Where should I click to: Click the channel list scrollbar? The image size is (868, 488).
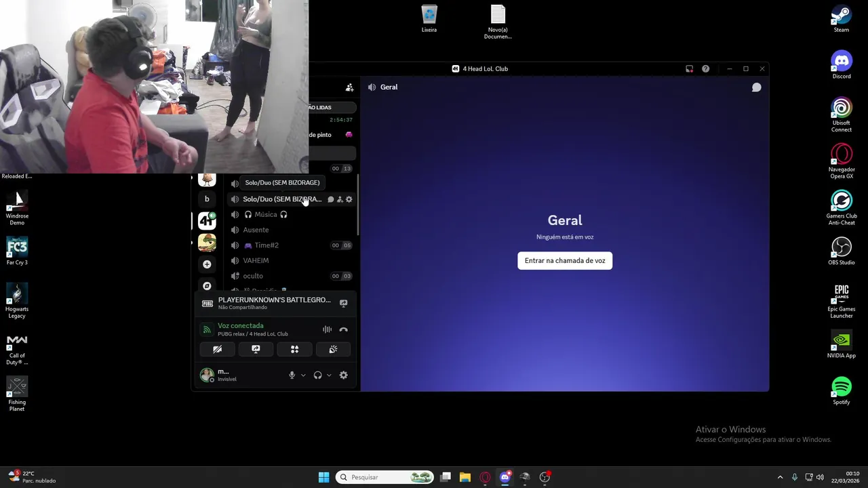pos(357,203)
